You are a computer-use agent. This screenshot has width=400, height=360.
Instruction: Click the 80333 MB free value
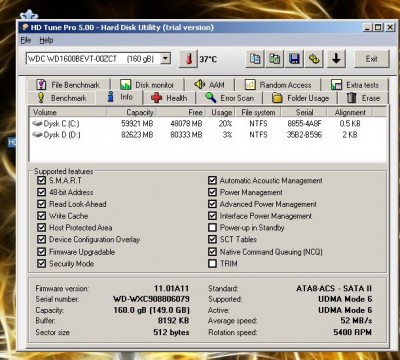186,135
